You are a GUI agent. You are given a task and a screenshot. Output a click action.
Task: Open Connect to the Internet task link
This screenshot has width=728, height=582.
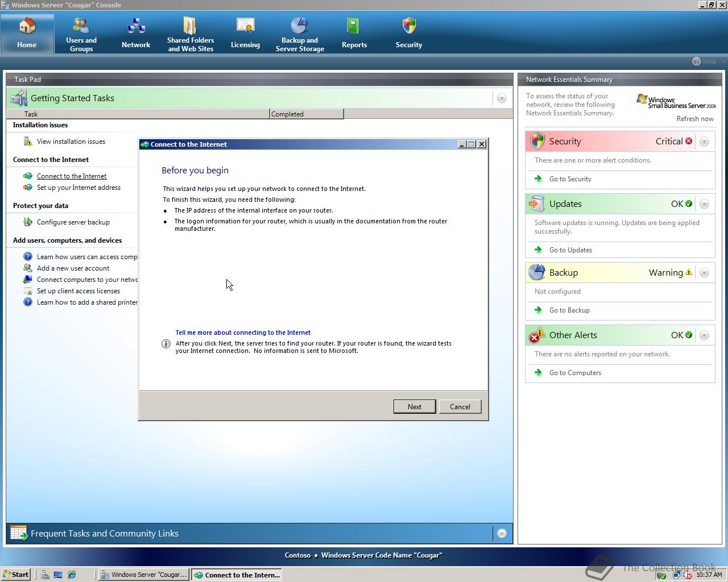point(72,176)
